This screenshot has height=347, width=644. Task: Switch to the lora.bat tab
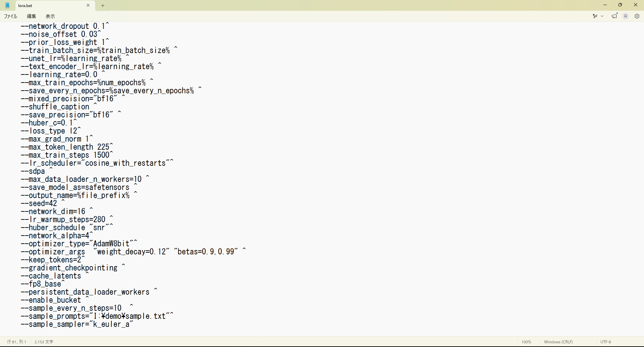coord(50,5)
